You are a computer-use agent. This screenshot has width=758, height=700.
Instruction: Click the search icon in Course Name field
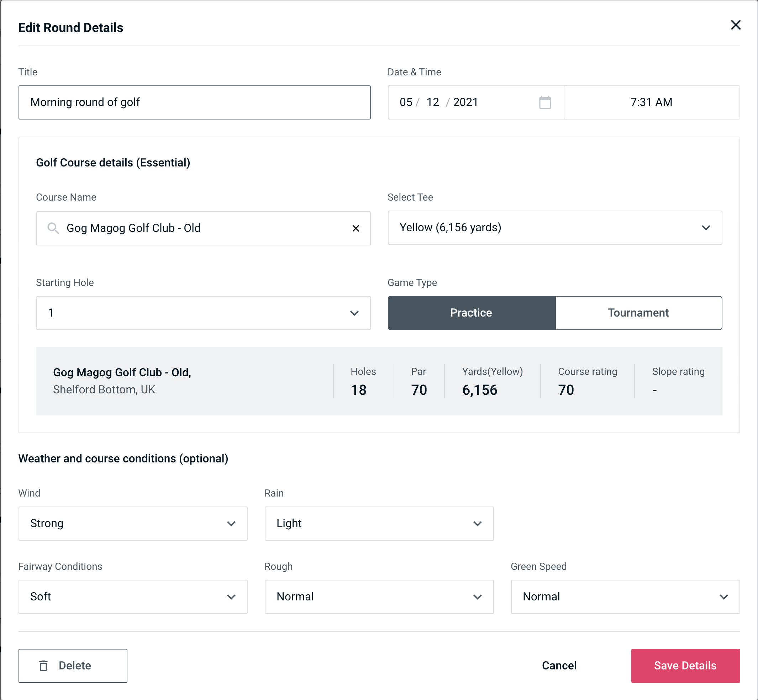pos(53,228)
